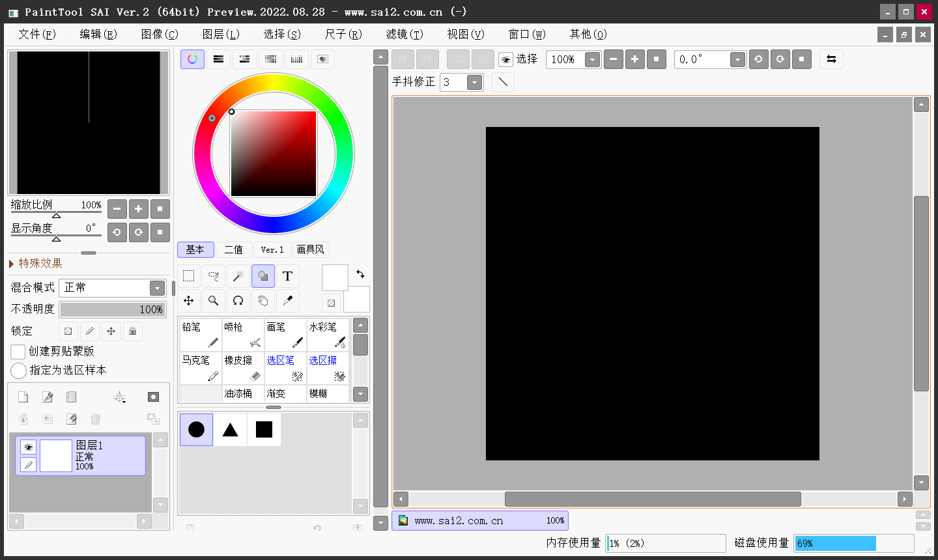Select the zoom magnifier tool

[214, 301]
